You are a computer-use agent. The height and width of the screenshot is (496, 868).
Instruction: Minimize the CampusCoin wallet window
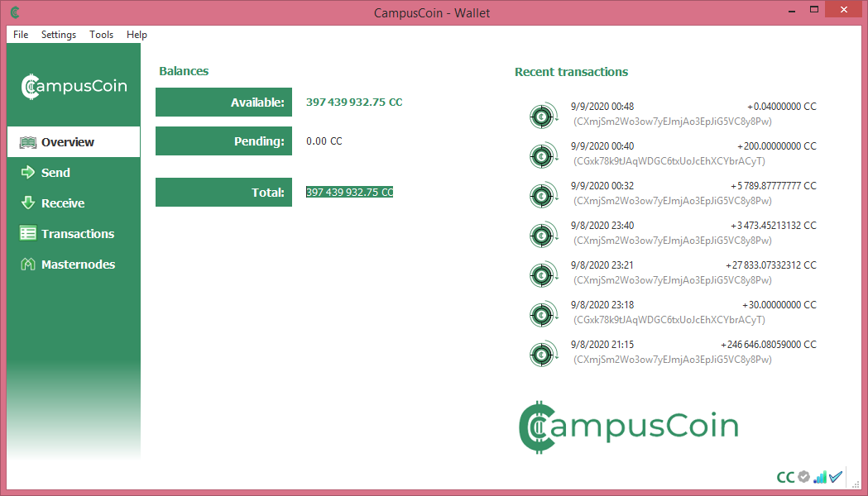792,10
